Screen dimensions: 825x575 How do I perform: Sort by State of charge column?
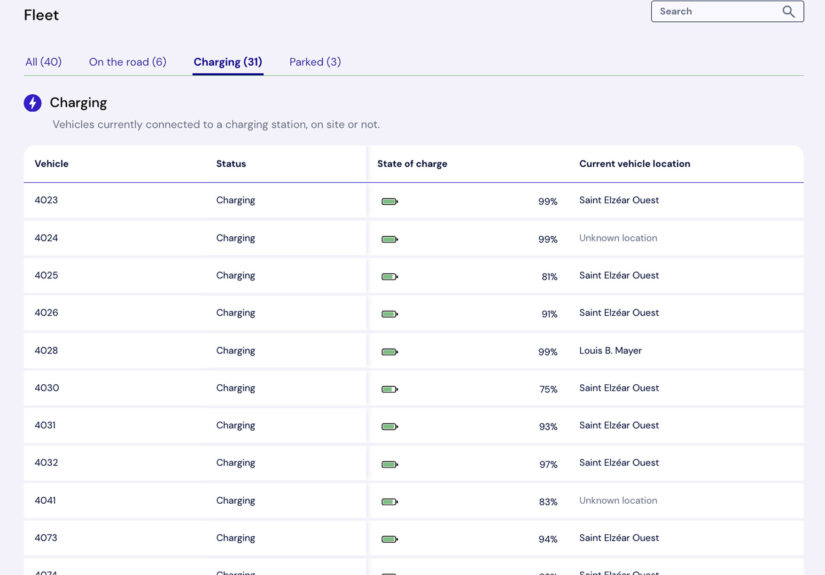click(x=412, y=164)
